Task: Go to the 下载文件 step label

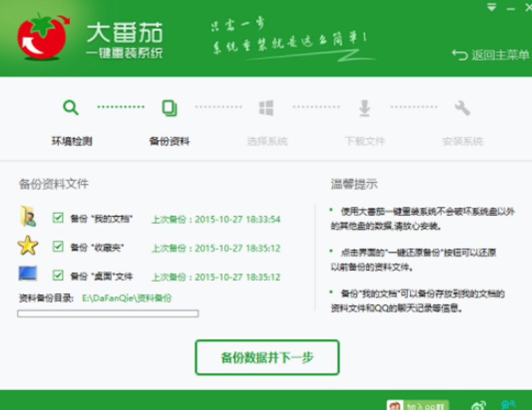Action: [365, 141]
